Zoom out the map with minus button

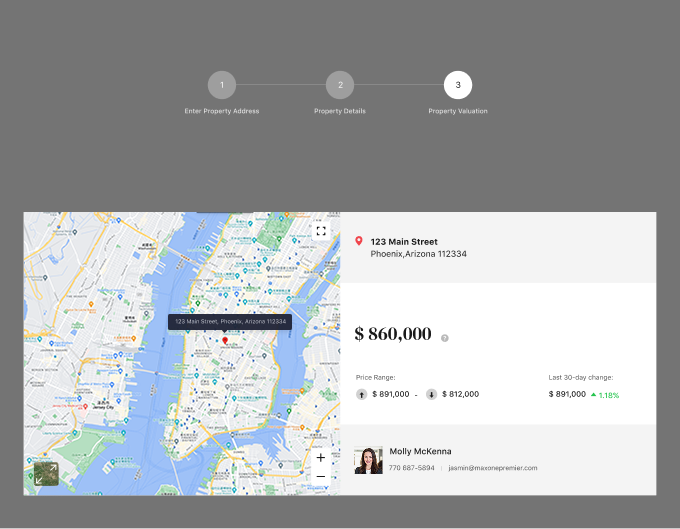coord(320,477)
